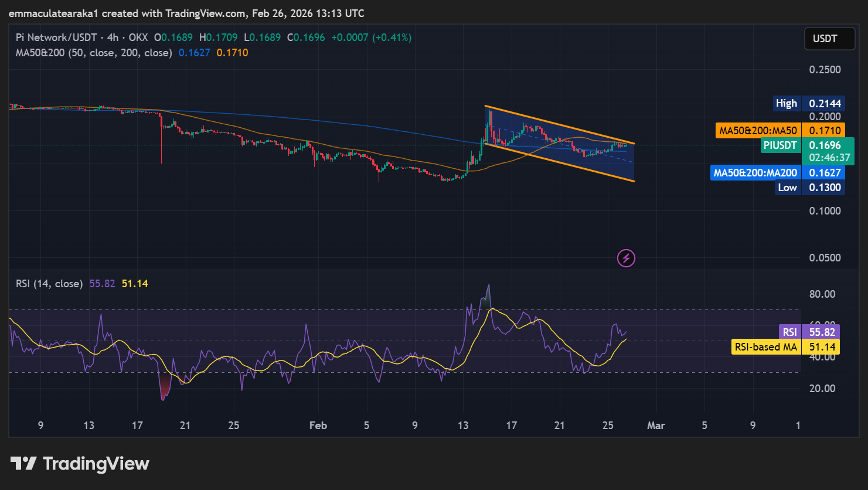
Task: Click the yellow RSI-based MA 51.14 label
Action: [x=785, y=347]
